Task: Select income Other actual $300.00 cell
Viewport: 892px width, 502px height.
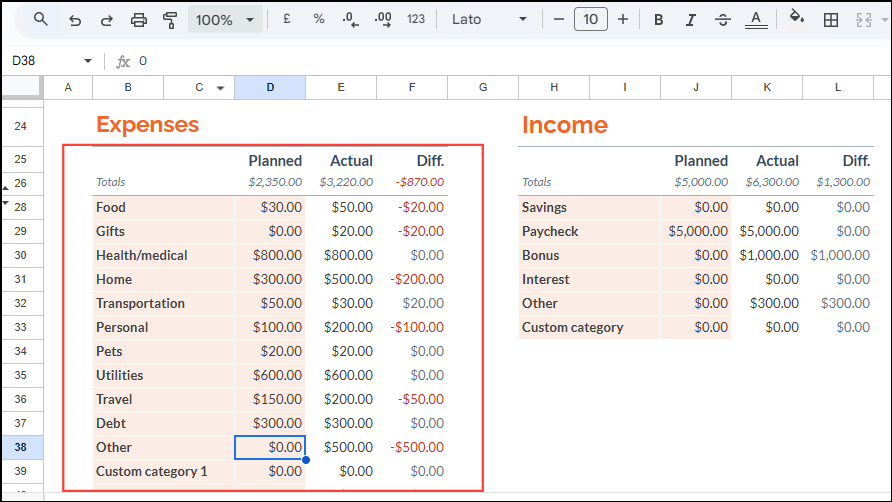Action: click(x=767, y=303)
